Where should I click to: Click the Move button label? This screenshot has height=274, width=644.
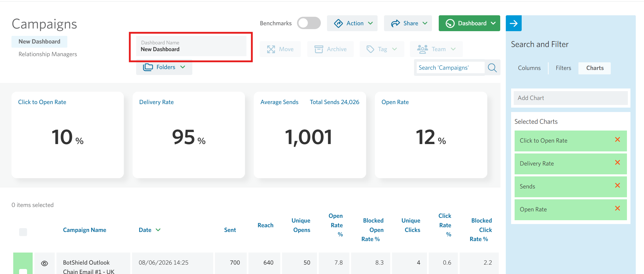pyautogui.click(x=286, y=49)
